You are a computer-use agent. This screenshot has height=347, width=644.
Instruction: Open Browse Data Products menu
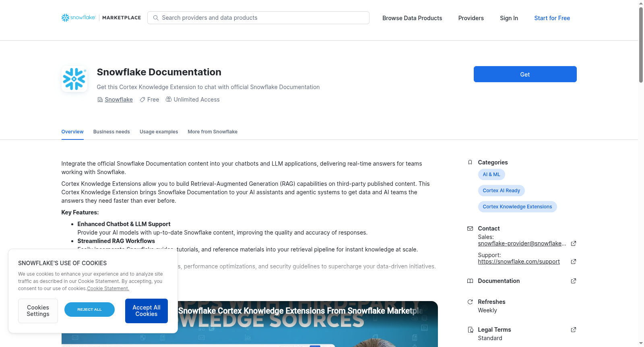click(412, 18)
